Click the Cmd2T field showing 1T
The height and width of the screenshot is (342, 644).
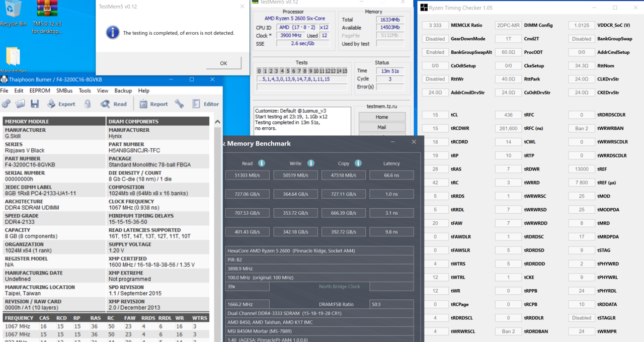pos(508,39)
